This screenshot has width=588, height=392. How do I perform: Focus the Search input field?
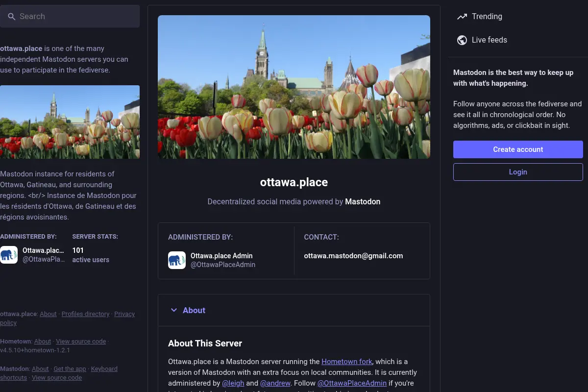(70, 16)
